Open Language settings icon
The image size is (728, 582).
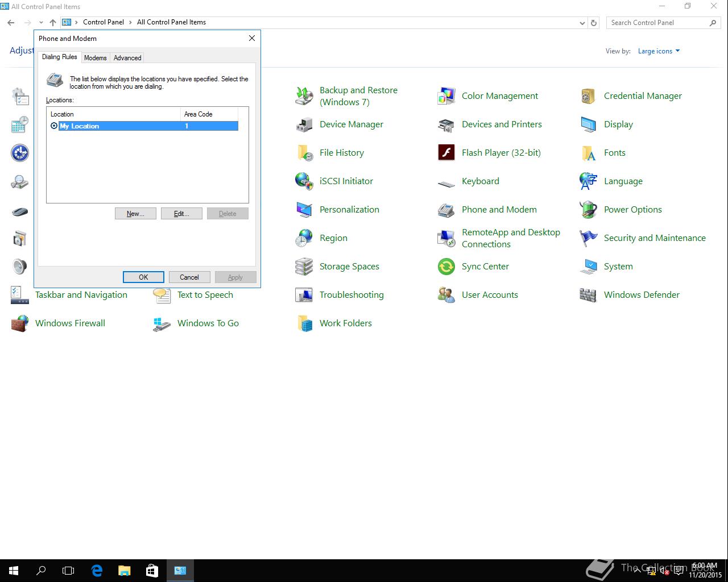click(589, 181)
